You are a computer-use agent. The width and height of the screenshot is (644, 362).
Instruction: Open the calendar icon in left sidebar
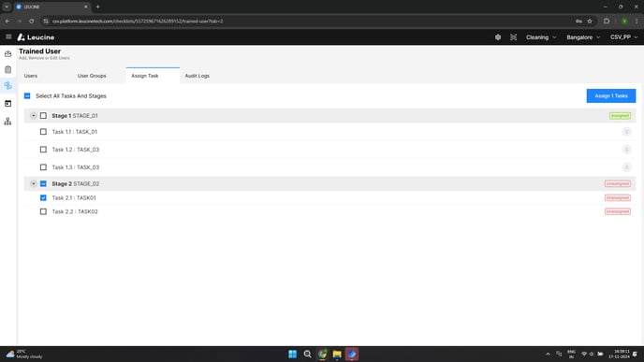7,104
